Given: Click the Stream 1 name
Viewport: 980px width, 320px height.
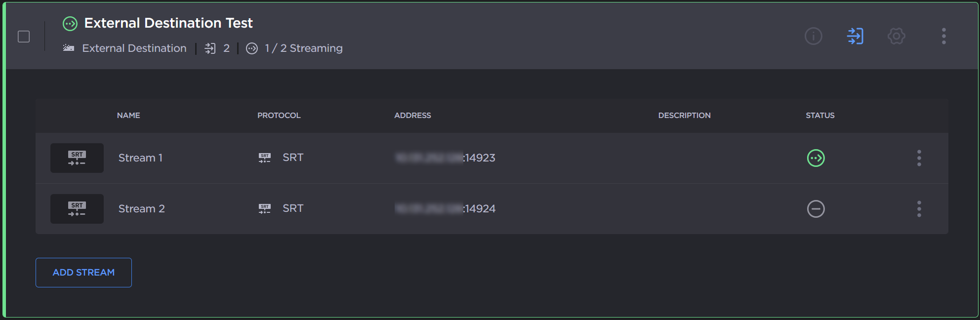Looking at the screenshot, I should 140,158.
